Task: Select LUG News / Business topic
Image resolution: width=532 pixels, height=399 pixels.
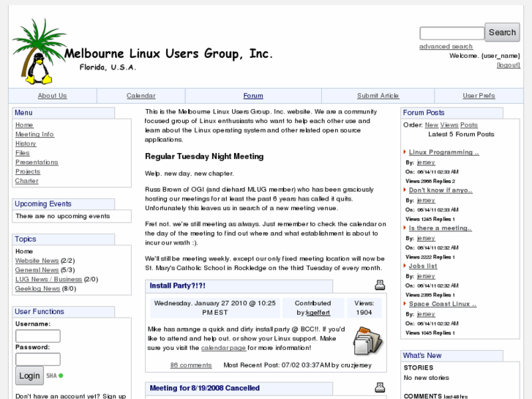Action: pyautogui.click(x=48, y=279)
